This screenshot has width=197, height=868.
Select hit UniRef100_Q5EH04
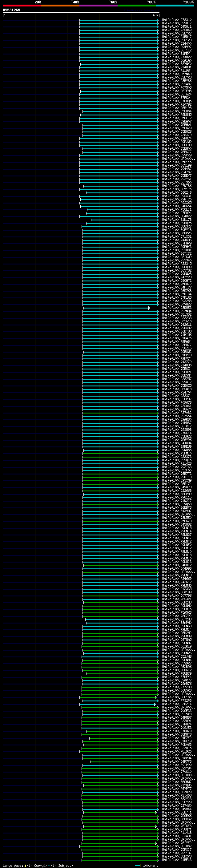(x=177, y=111)
